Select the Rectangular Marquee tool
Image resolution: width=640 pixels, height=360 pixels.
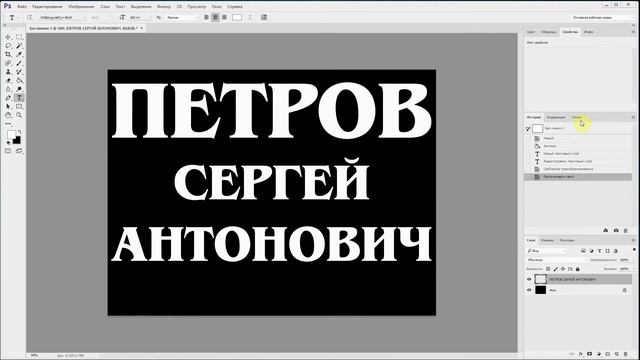point(19,37)
